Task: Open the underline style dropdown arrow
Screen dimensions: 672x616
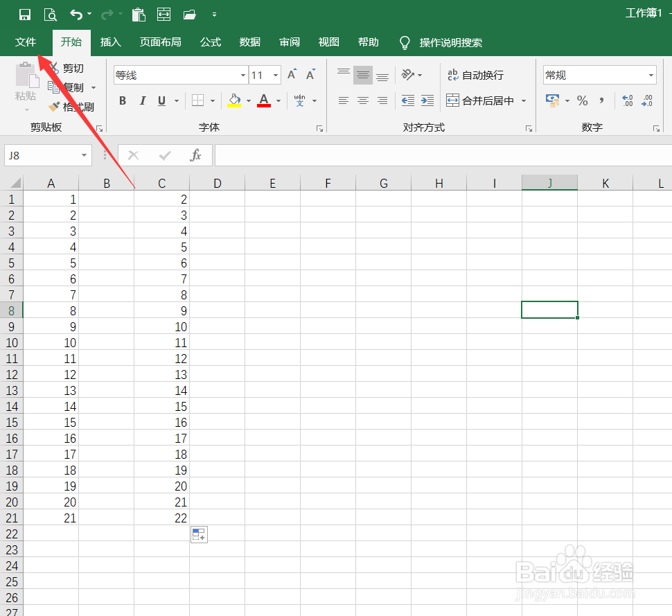Action: [177, 101]
